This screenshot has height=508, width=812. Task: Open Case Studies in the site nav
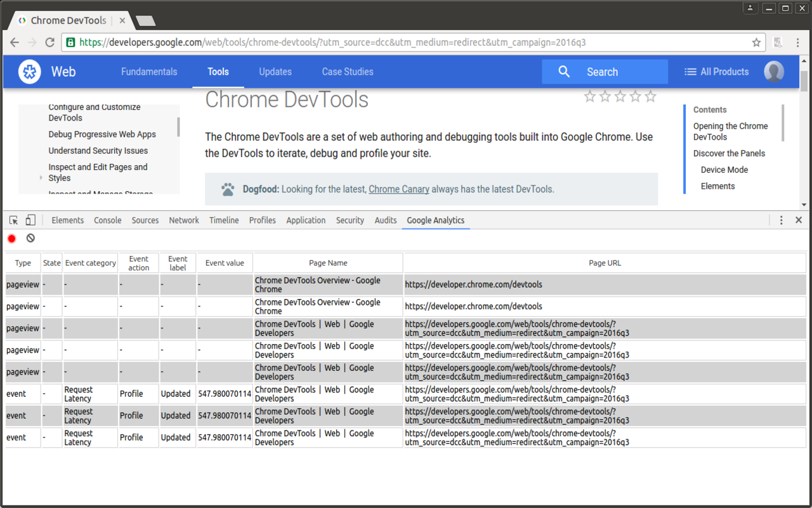coord(348,72)
